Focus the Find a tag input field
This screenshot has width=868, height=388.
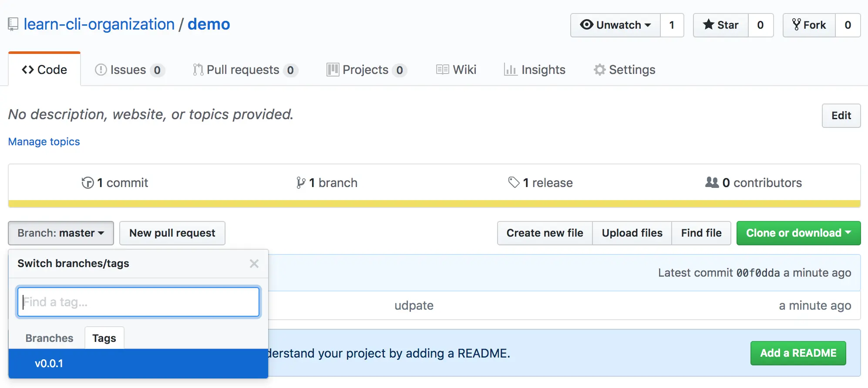(x=138, y=302)
